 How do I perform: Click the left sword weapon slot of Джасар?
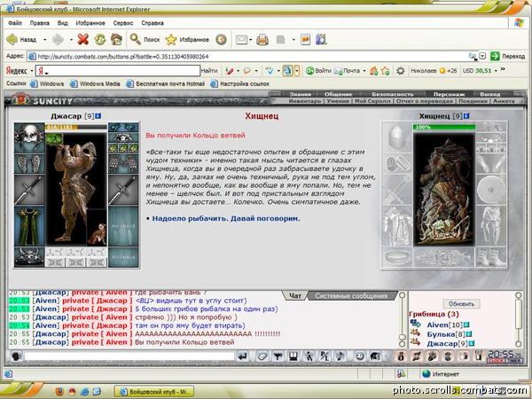29,191
